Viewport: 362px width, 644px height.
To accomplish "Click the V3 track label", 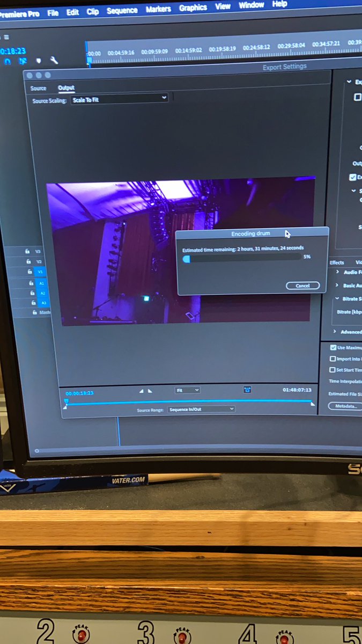I will click(x=38, y=251).
